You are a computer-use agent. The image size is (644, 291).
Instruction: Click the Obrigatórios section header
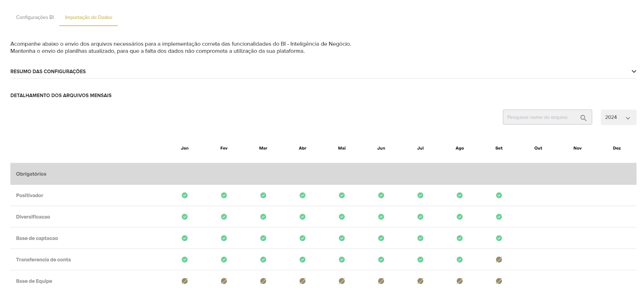[x=31, y=174]
